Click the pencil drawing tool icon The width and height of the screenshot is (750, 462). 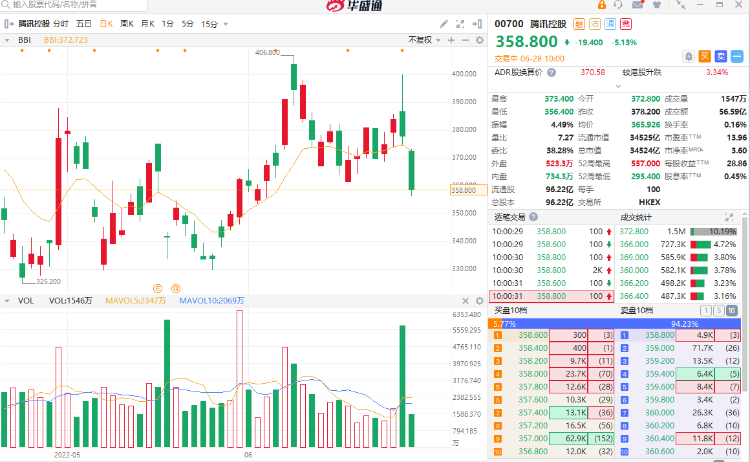click(444, 24)
